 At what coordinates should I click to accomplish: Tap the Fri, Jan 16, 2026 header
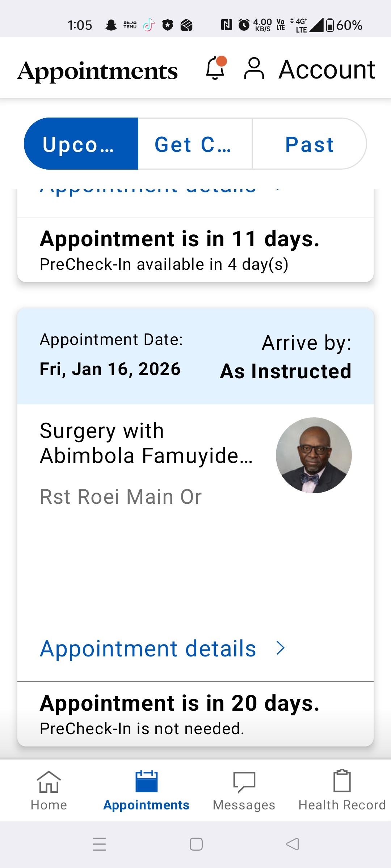110,369
